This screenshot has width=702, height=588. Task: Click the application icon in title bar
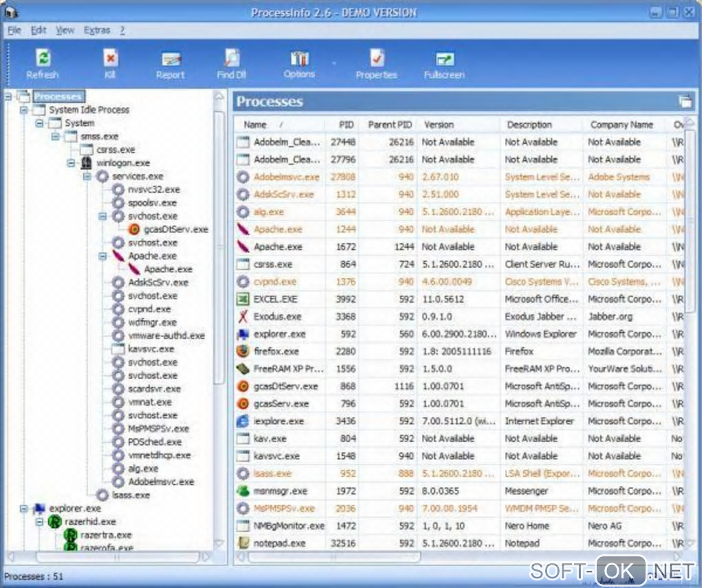11,12
